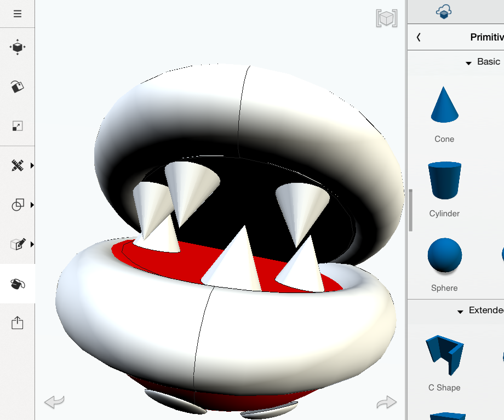Insert a Cone primitive
Viewport: 504px width, 420px height.
(x=444, y=105)
